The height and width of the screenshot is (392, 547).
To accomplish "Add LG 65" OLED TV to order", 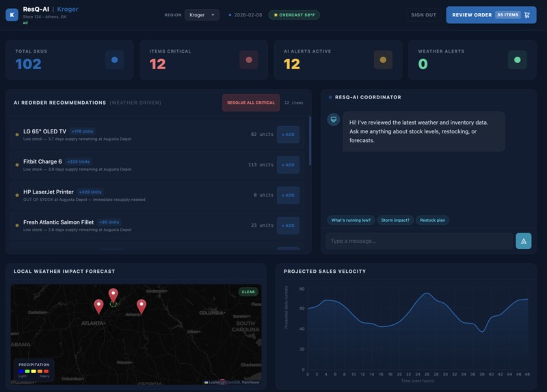I will (x=288, y=134).
